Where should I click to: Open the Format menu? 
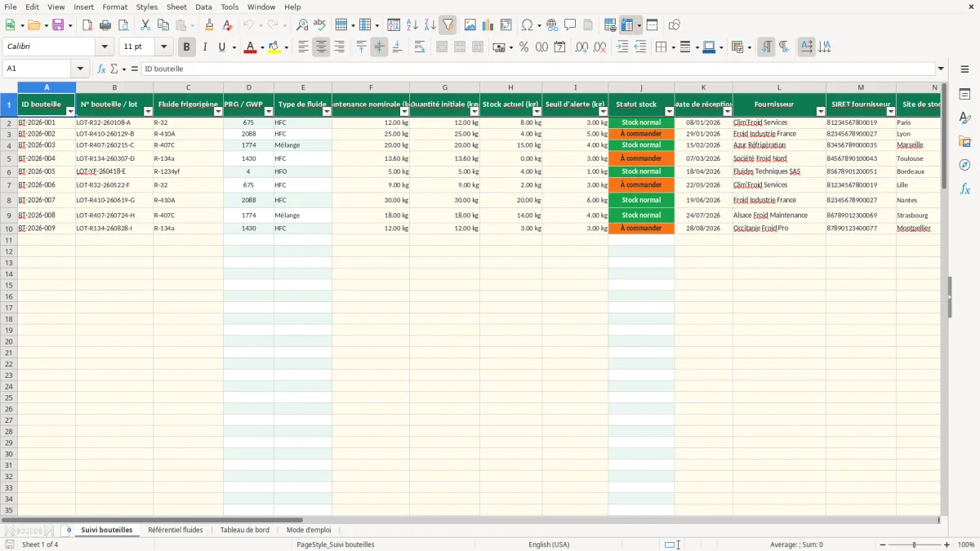(x=114, y=7)
